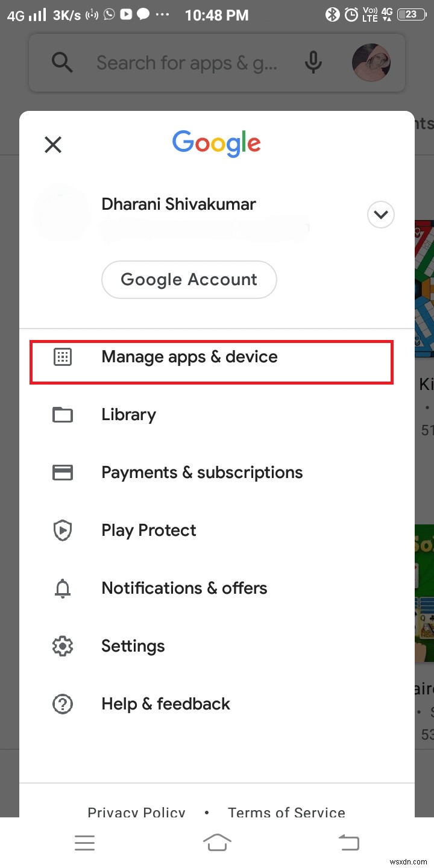The height and width of the screenshot is (868, 434).
Task: Tap the Google logo
Action: (216, 143)
